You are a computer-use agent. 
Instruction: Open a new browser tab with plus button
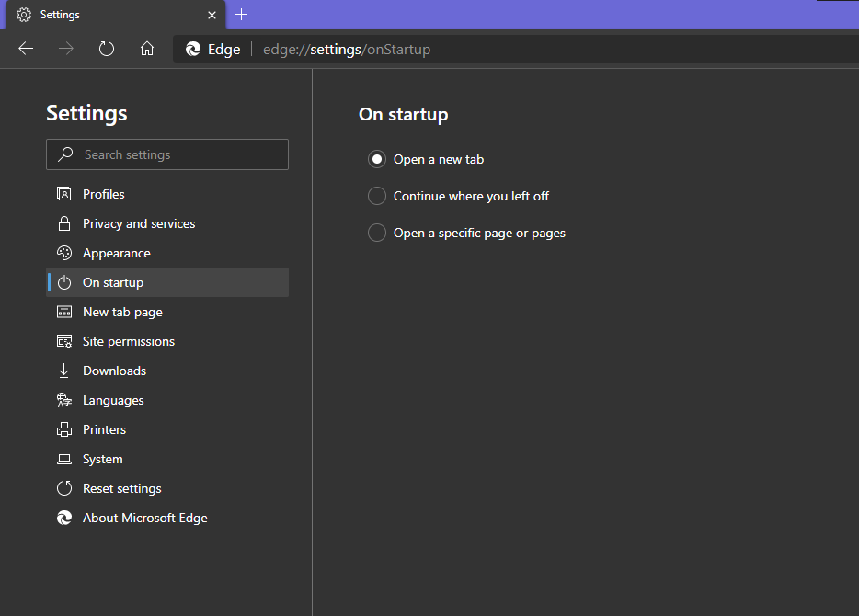[242, 15]
